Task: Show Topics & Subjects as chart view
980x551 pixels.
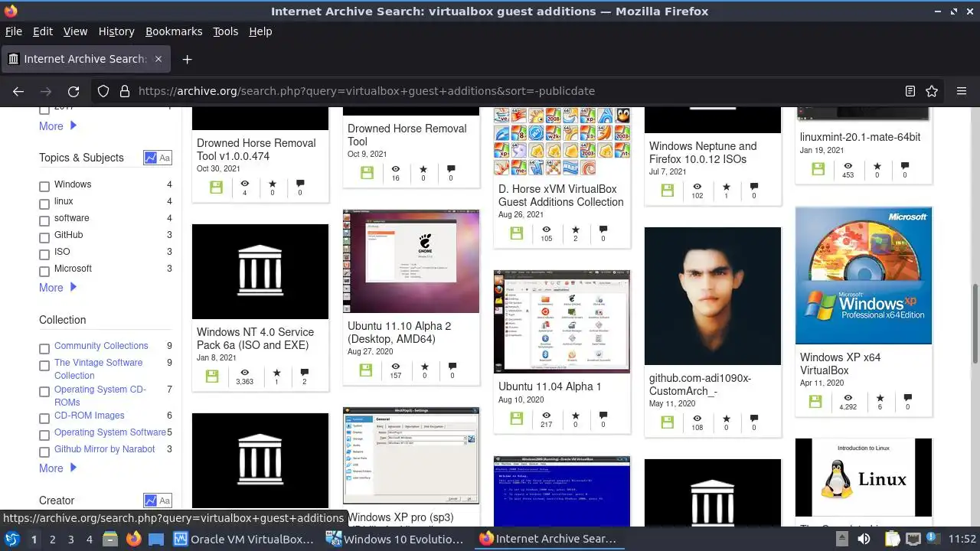Action: pyautogui.click(x=150, y=158)
